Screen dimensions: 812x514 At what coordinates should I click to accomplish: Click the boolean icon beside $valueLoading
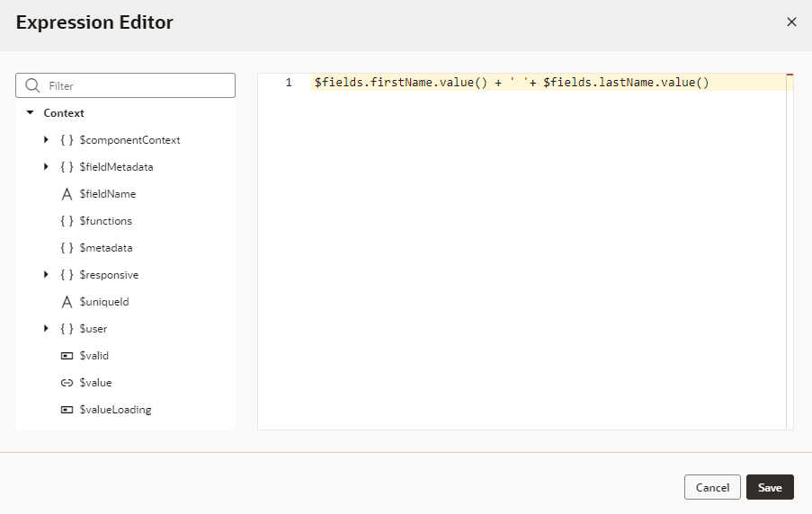pyautogui.click(x=67, y=410)
